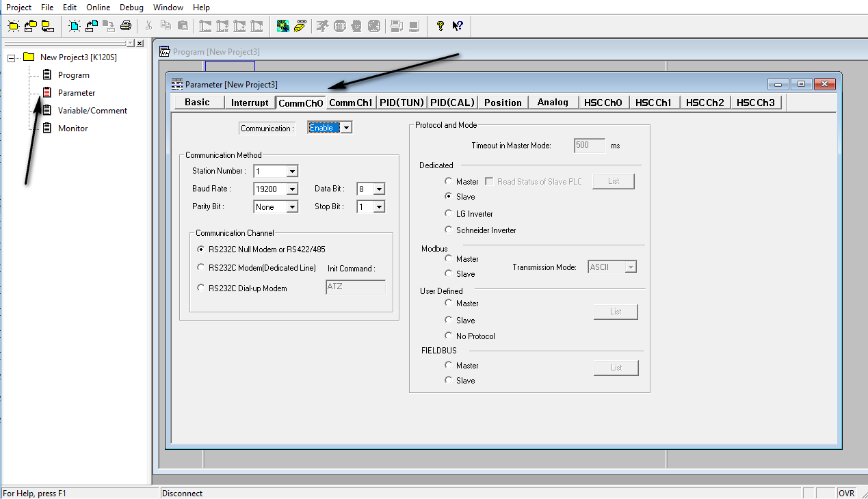Click the yellow question mark Help icon
This screenshot has width=868, height=499.
tap(440, 26)
